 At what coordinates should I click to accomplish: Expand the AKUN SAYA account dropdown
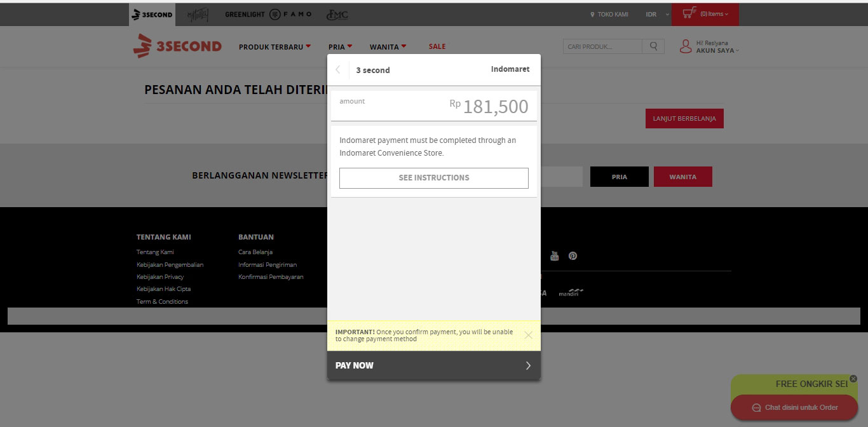coord(717,50)
